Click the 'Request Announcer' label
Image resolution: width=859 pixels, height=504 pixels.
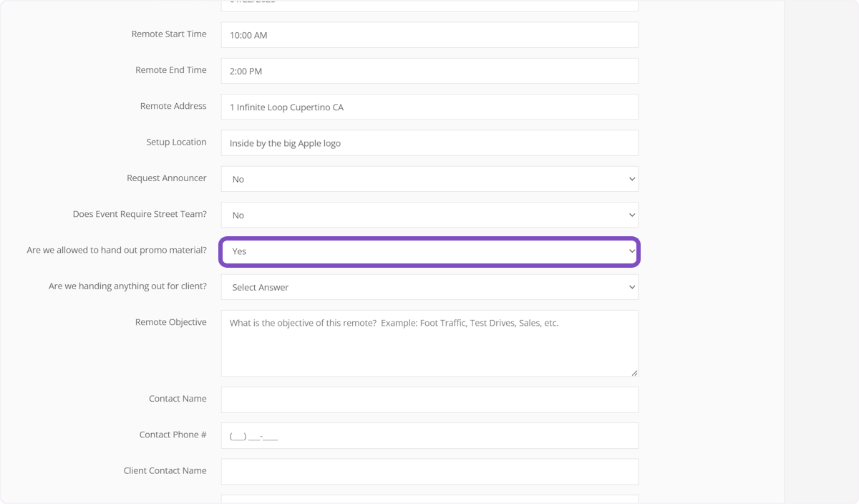(x=166, y=178)
